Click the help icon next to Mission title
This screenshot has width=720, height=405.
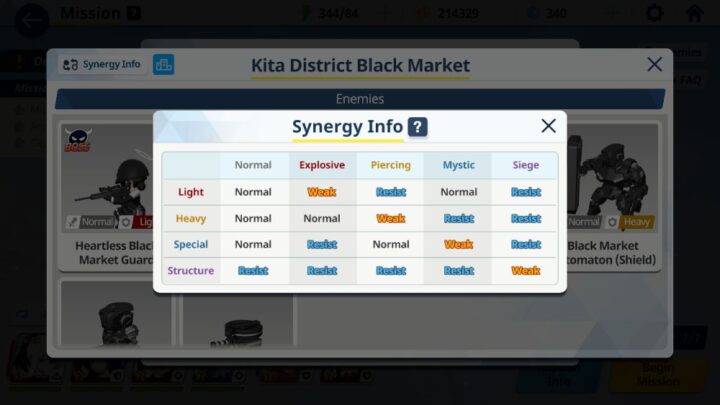pos(133,14)
